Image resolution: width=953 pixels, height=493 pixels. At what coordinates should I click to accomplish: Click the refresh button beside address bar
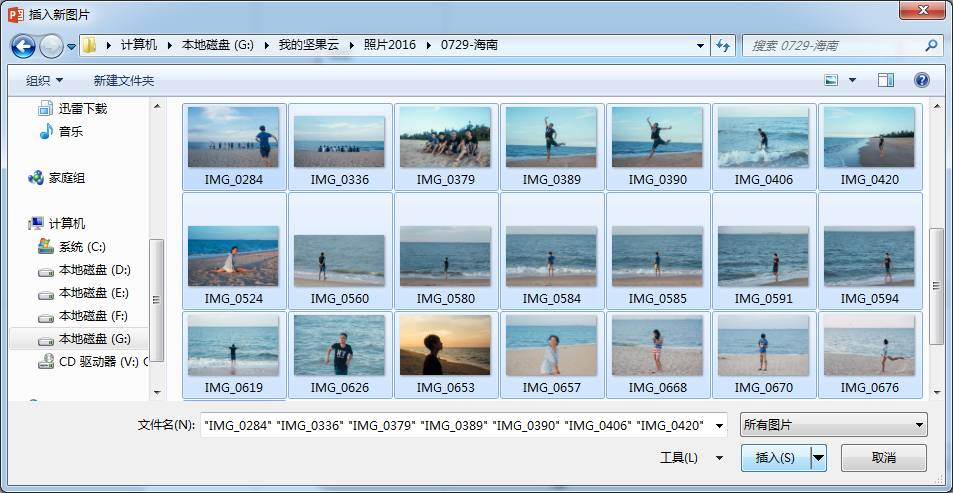(x=724, y=46)
